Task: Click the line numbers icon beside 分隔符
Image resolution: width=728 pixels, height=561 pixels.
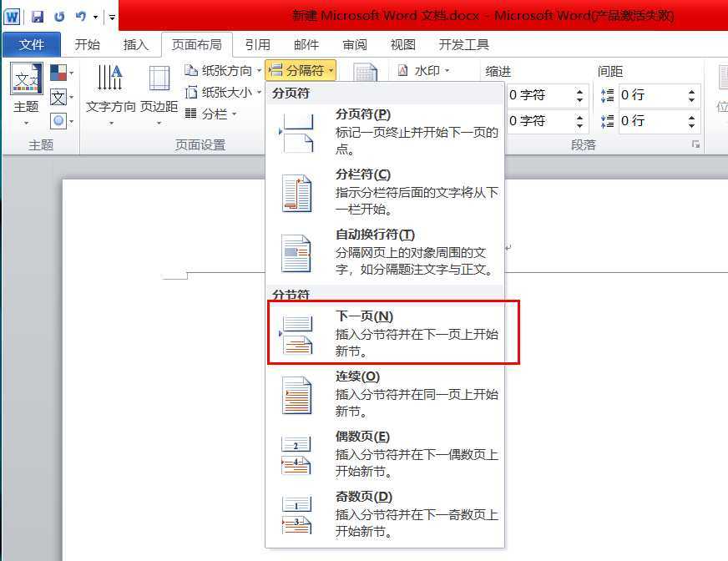Action: pyautogui.click(x=366, y=72)
